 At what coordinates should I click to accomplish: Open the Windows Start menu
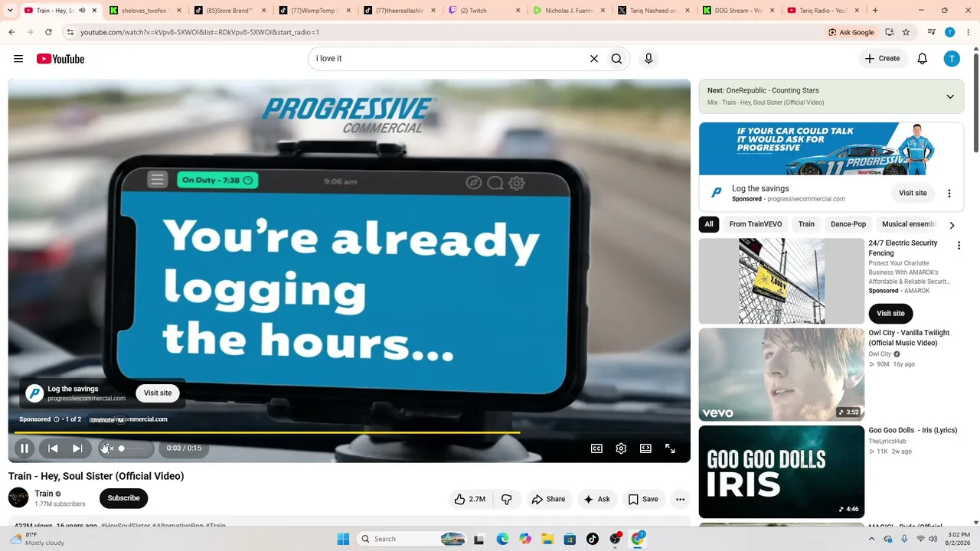(x=343, y=539)
